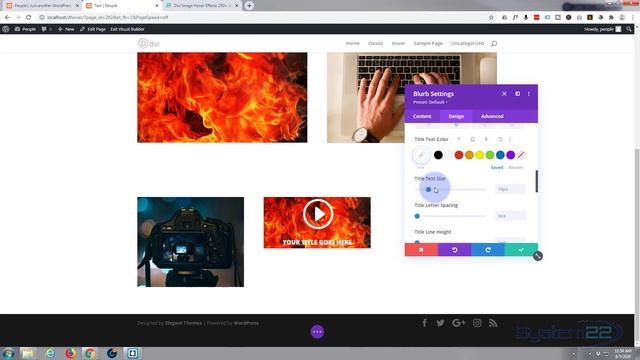This screenshot has width=640, height=360.
Task: Click the Instagram icon in the footer
Action: click(x=477, y=323)
